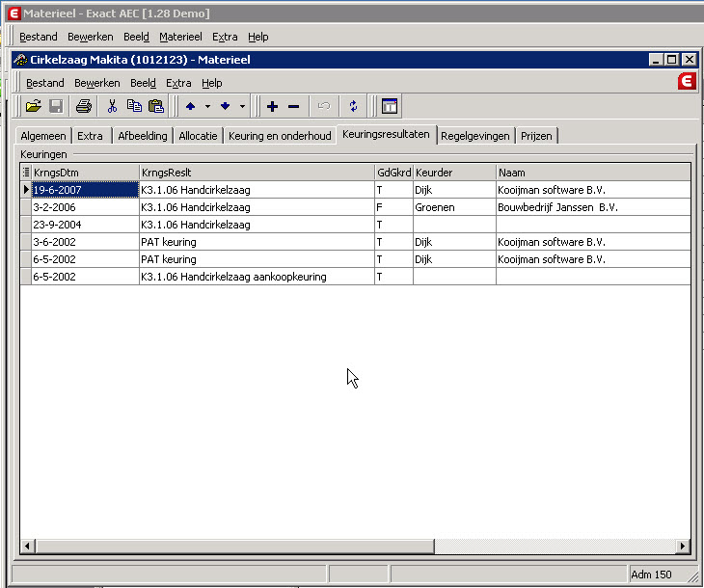
Task: Click horizontal scrollbar right arrow
Action: pos(683,547)
